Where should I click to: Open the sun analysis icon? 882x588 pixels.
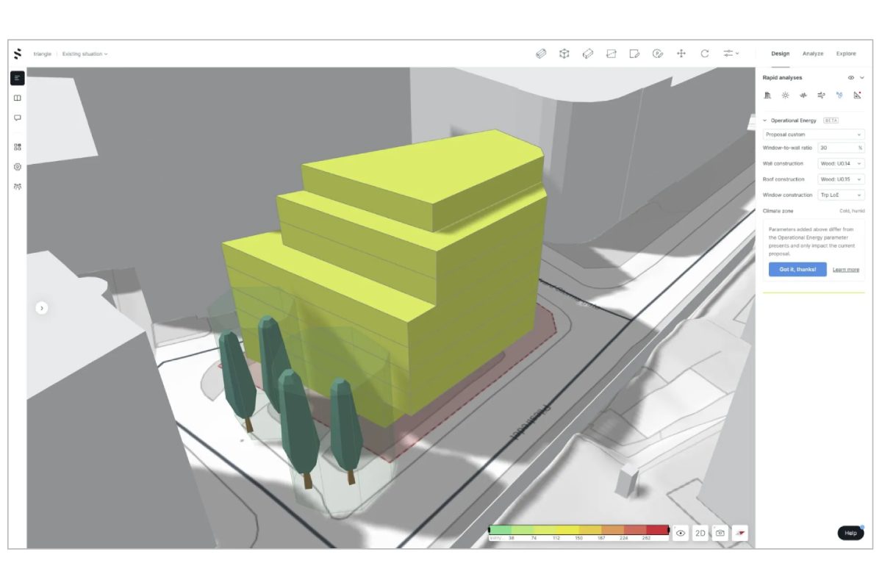click(x=785, y=96)
